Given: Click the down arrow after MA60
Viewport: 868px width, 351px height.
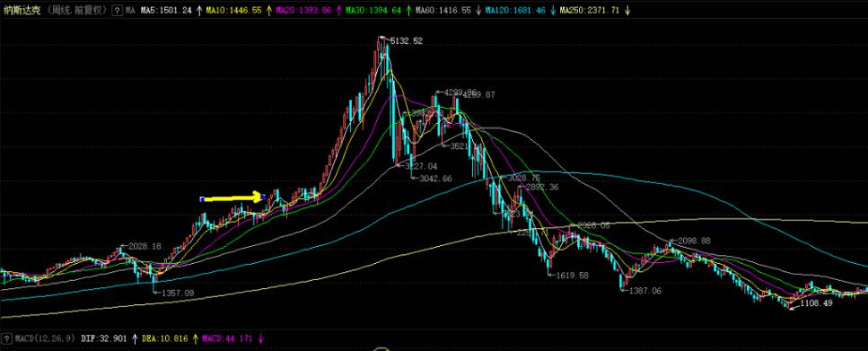Looking at the screenshot, I should coord(478,11).
